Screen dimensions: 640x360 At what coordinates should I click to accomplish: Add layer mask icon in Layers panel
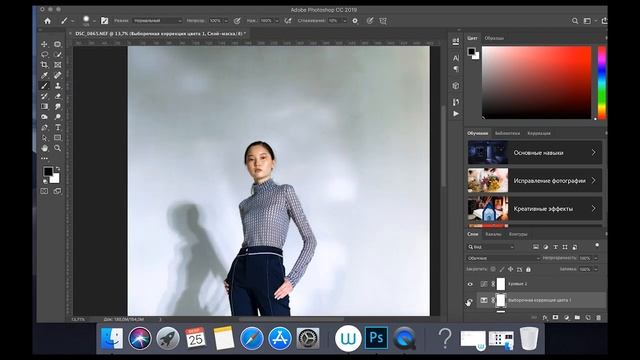[556, 318]
